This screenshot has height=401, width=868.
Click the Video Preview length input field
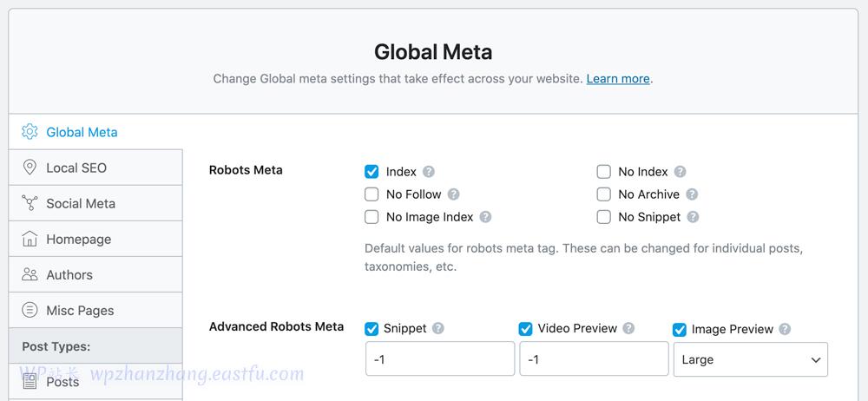pyautogui.click(x=594, y=359)
